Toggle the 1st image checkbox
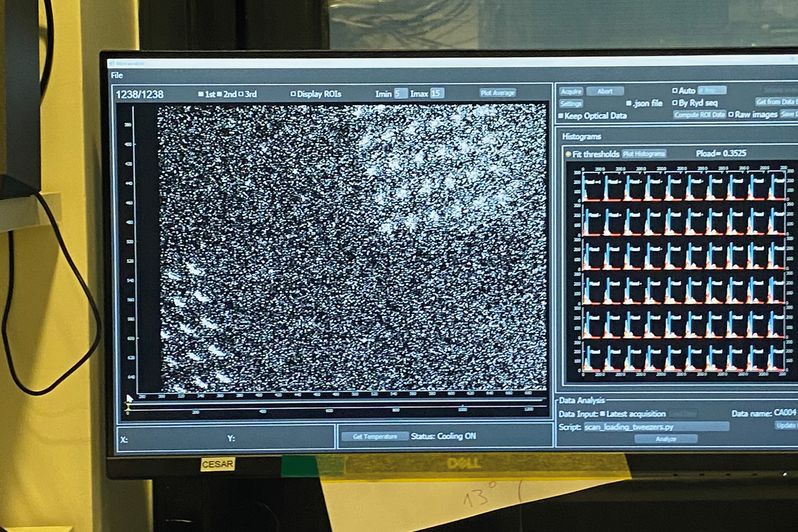 tap(201, 94)
